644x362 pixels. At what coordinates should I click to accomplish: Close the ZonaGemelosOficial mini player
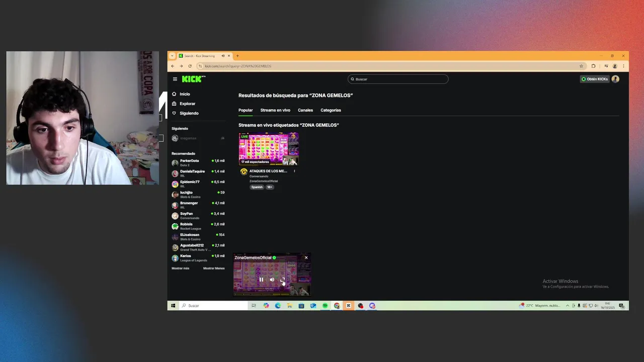tap(306, 257)
